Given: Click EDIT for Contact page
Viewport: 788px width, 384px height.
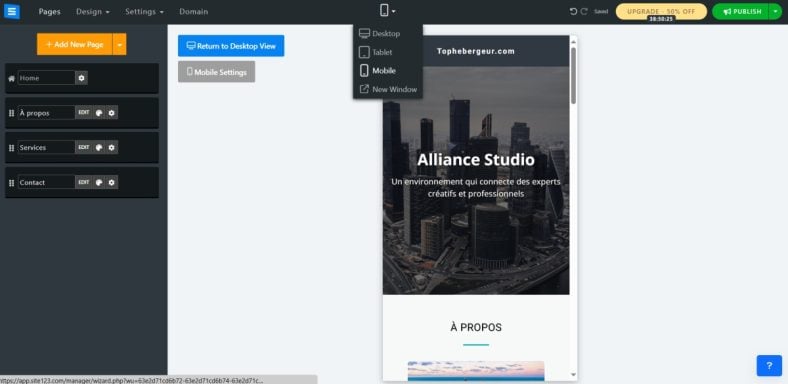Looking at the screenshot, I should [x=84, y=182].
